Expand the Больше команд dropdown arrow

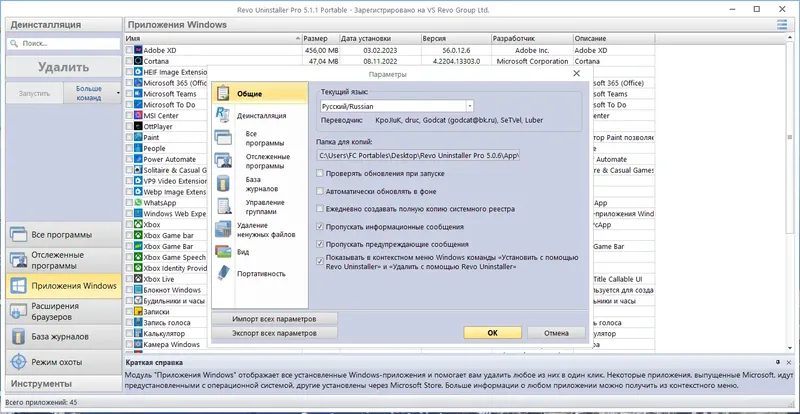118,93
